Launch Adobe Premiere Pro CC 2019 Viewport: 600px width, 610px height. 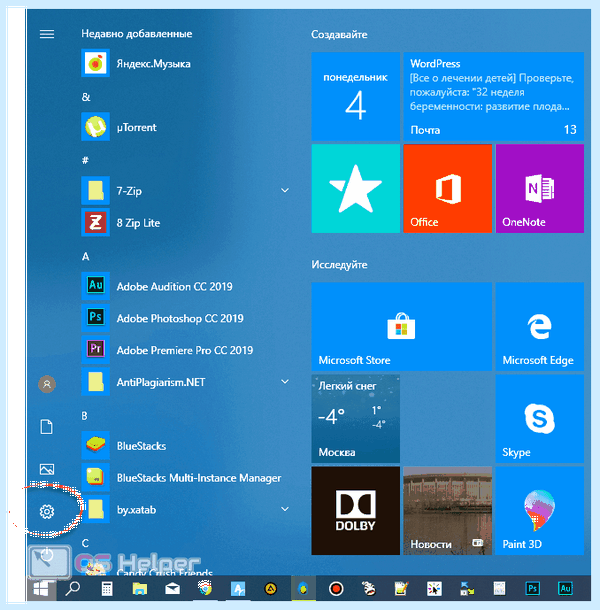point(186,350)
